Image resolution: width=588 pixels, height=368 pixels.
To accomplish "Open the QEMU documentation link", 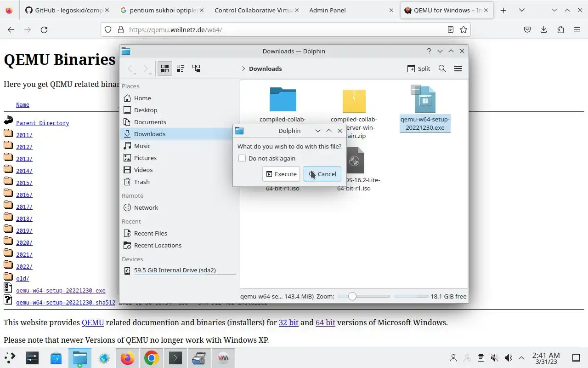I will (93, 322).
